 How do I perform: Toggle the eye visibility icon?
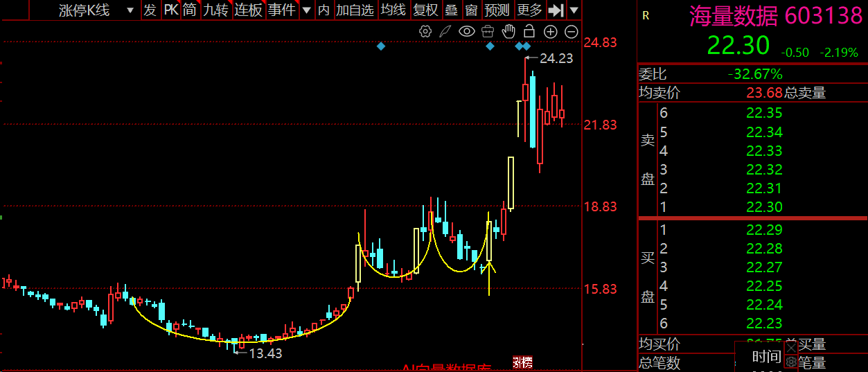pyautogui.click(x=467, y=31)
